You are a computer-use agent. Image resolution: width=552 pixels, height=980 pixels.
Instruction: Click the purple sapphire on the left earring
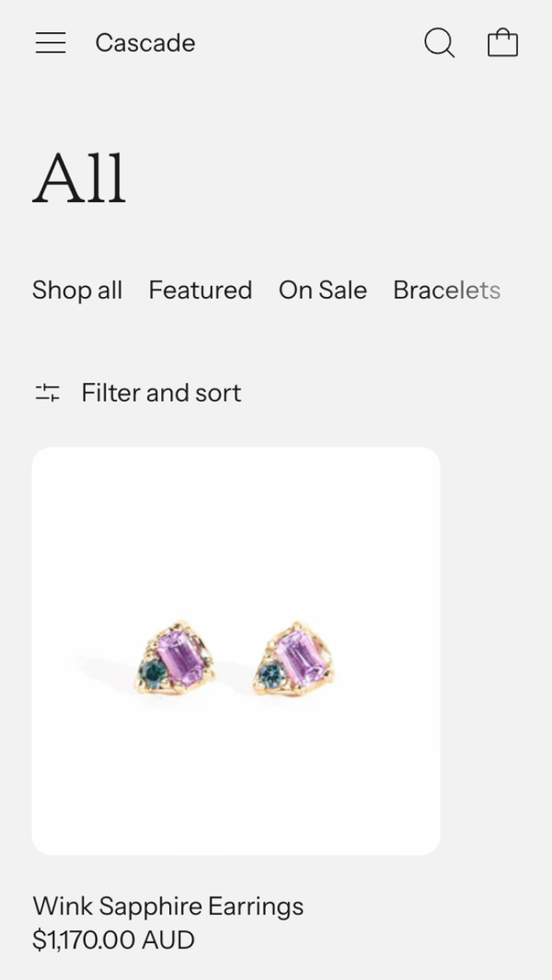click(x=181, y=658)
